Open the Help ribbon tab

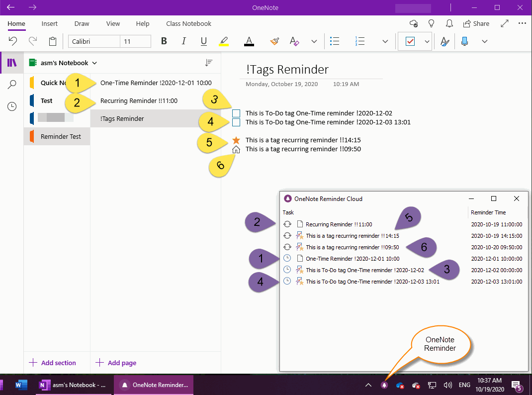coord(143,24)
